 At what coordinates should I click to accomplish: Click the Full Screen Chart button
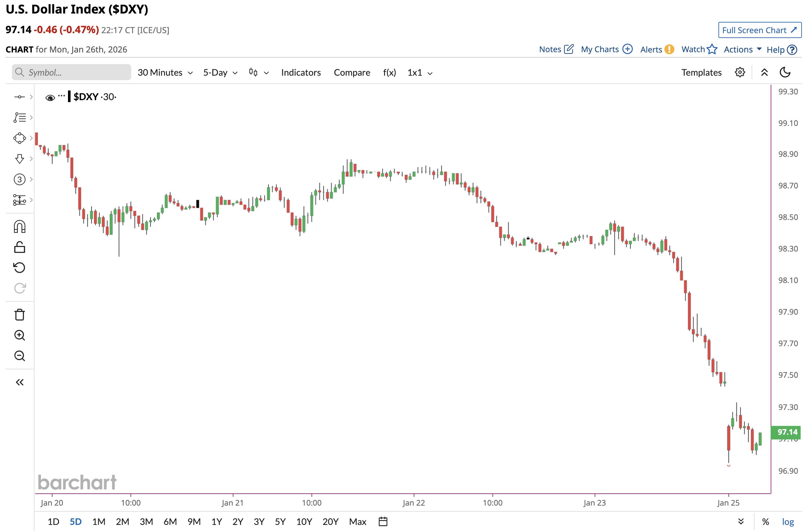coord(759,30)
